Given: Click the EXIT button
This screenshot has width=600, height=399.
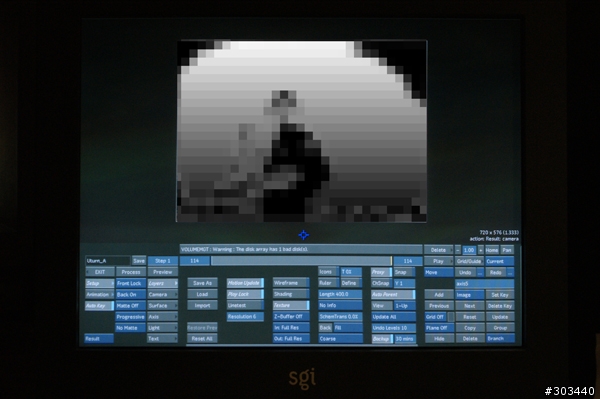Looking at the screenshot, I should point(99,272).
